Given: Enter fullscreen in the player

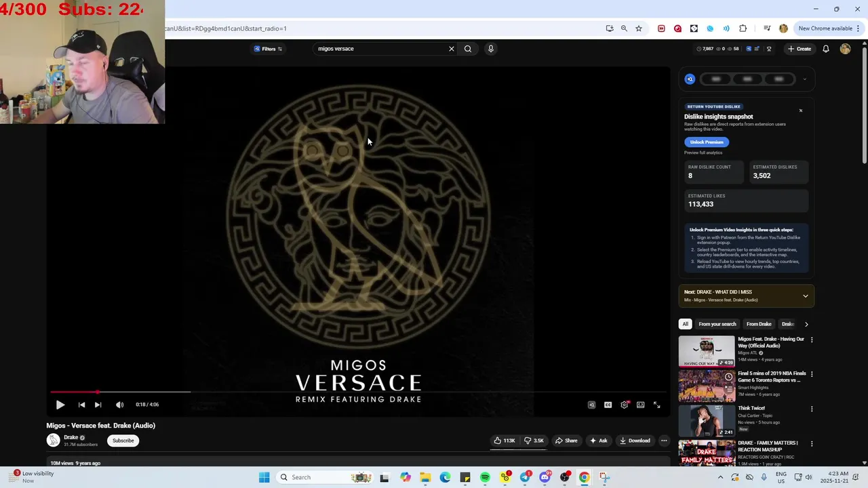Looking at the screenshot, I should [x=656, y=405].
